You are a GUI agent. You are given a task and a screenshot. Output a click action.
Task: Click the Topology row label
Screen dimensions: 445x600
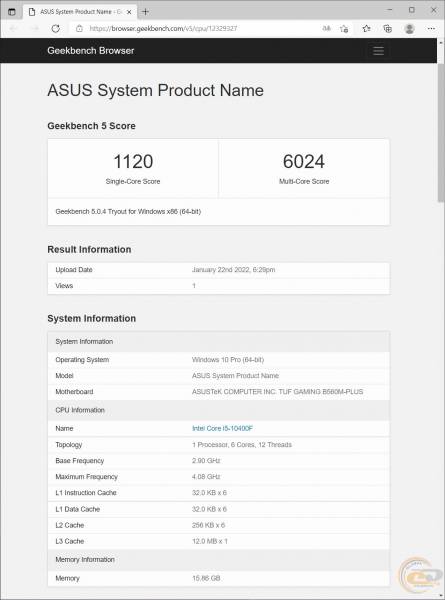tap(68, 445)
